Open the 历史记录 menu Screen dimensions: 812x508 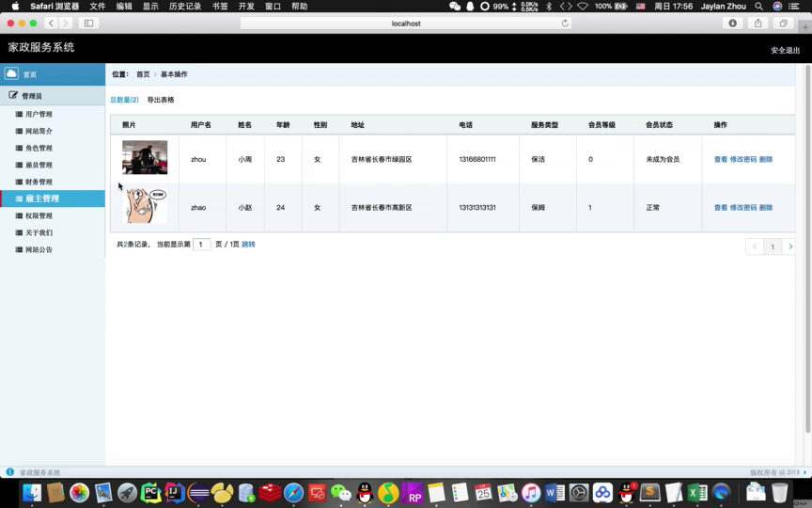coord(185,7)
